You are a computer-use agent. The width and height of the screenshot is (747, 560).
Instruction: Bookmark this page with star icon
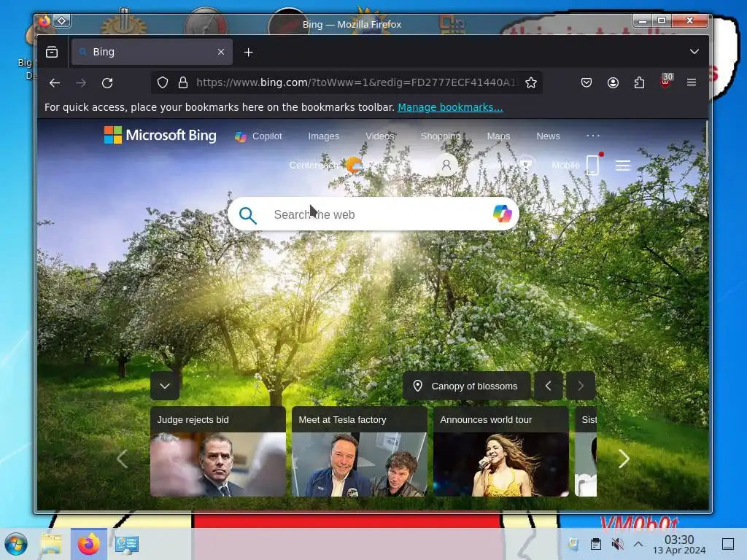click(531, 82)
